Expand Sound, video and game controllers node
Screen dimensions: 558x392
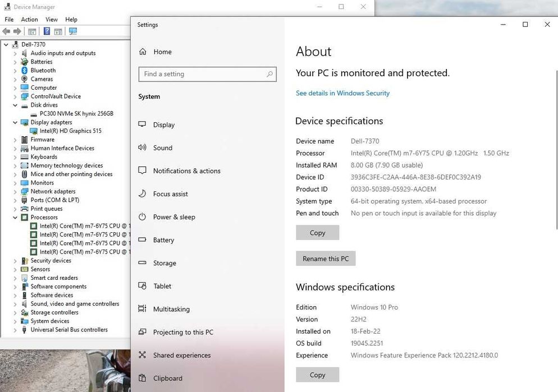coord(15,304)
